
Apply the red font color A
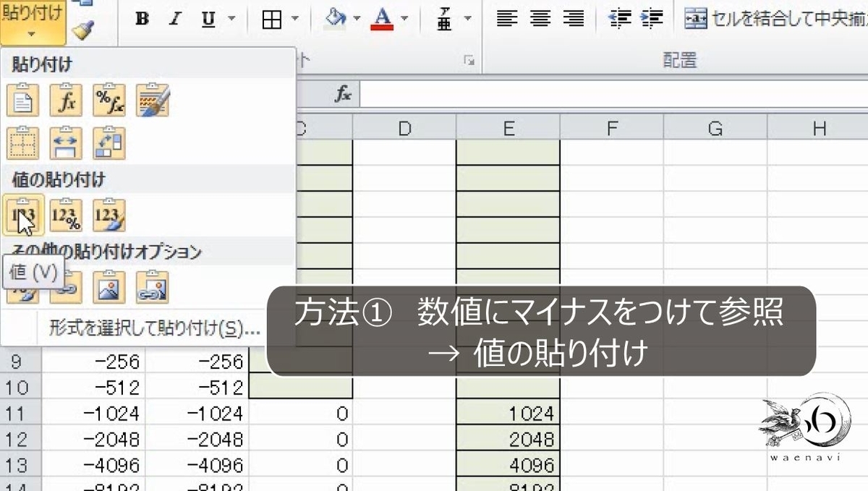(381, 20)
